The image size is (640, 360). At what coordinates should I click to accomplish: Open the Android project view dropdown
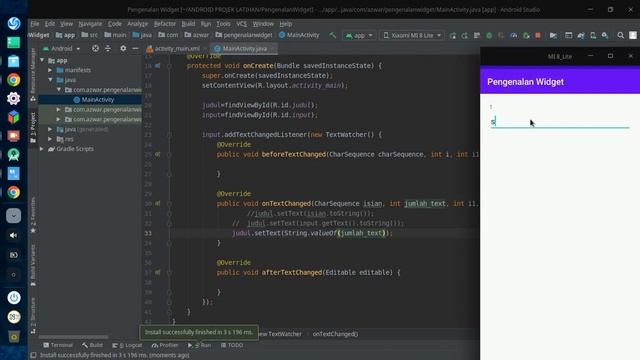click(x=62, y=49)
